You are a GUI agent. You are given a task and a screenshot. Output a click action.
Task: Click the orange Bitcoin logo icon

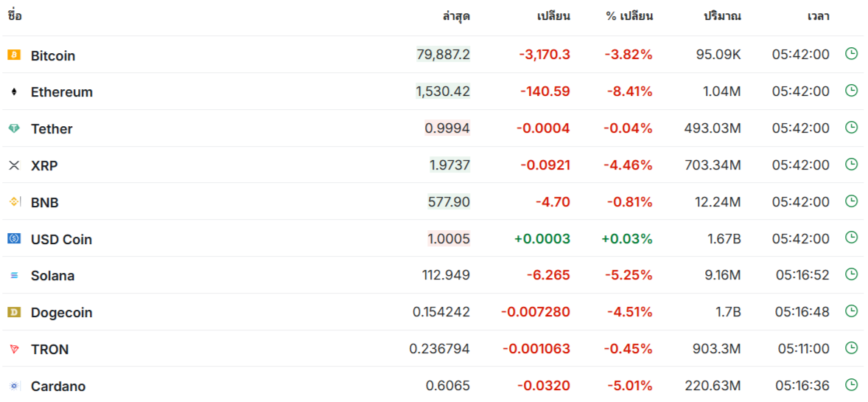14,55
